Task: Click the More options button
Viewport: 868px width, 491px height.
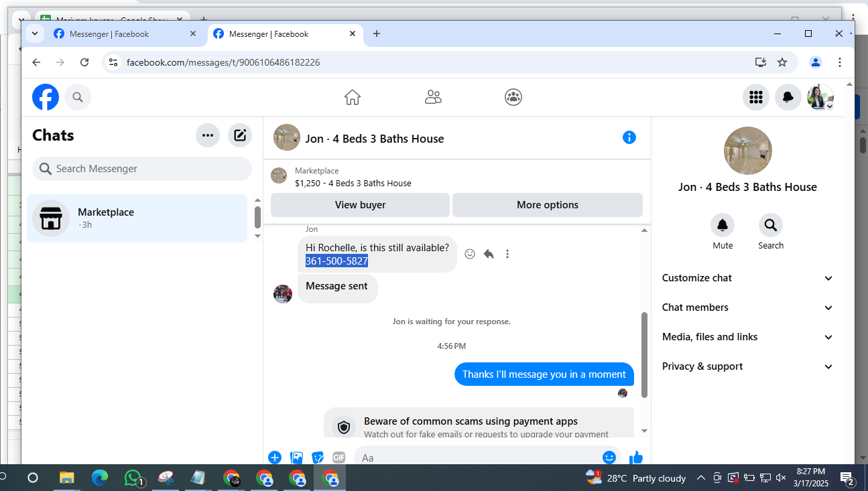Action: [548, 205]
